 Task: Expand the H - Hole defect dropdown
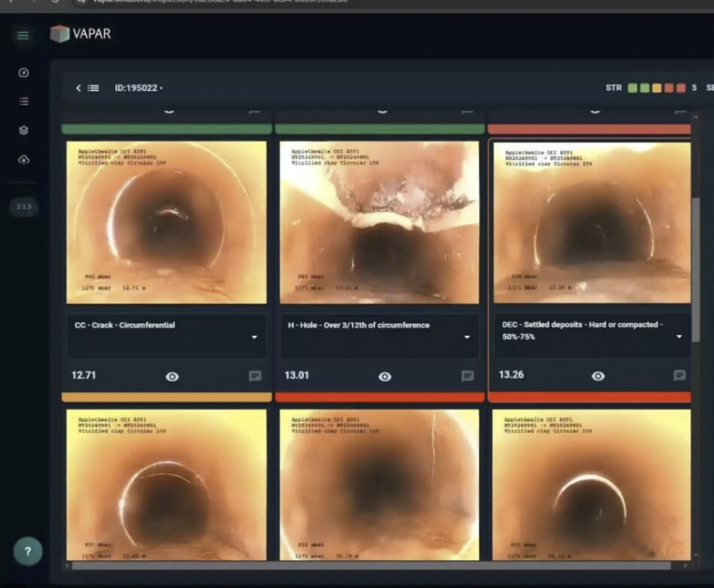tap(467, 337)
